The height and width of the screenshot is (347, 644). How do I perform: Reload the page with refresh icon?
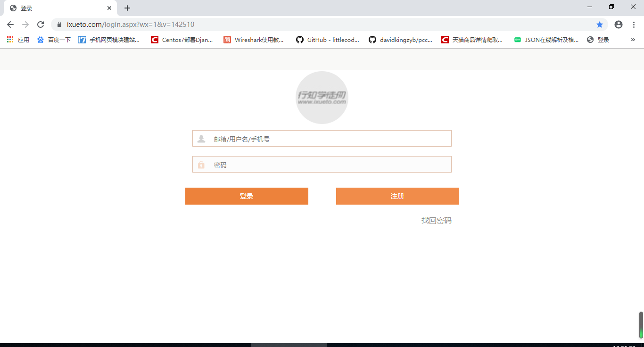(41, 25)
